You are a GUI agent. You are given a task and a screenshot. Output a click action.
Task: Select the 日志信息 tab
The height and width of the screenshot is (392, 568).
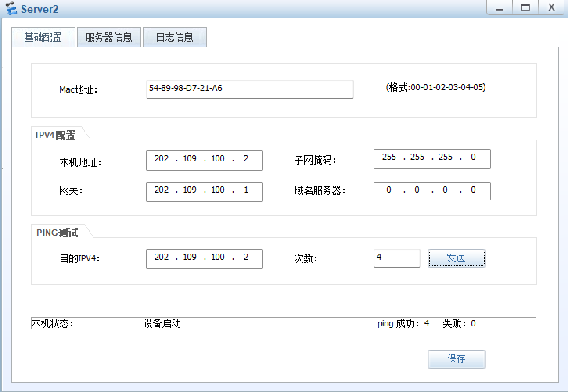[174, 38]
